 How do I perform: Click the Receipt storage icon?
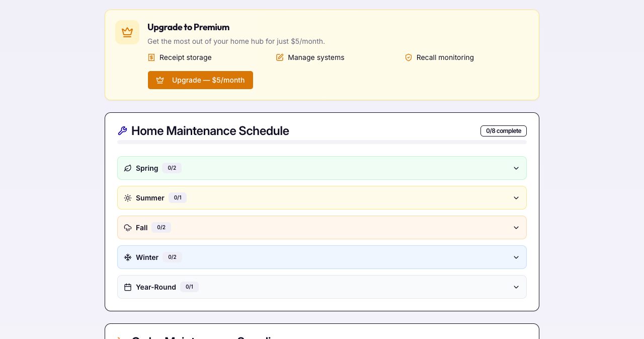click(151, 57)
